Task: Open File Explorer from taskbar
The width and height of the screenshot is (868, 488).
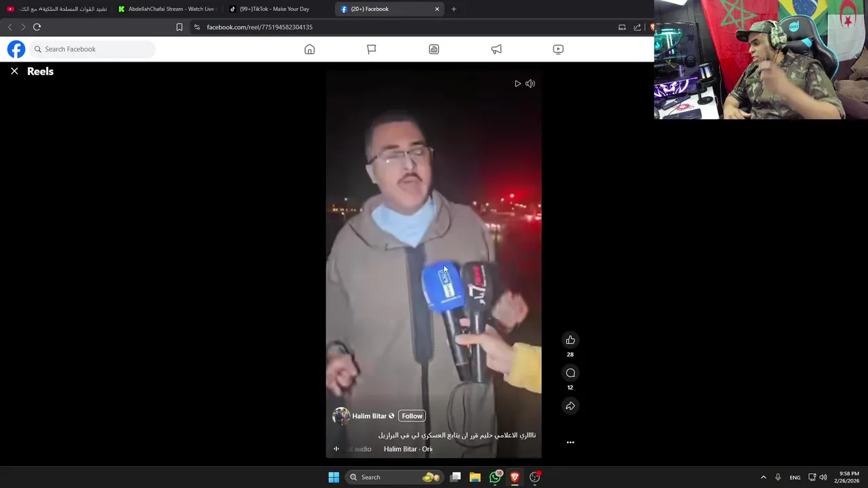Action: point(475,477)
